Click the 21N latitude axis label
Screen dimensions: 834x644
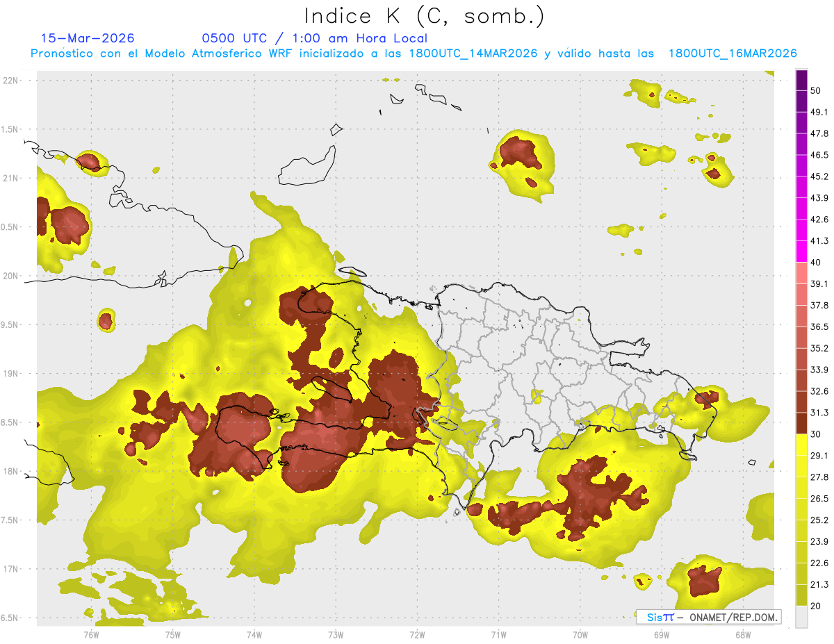click(x=11, y=178)
